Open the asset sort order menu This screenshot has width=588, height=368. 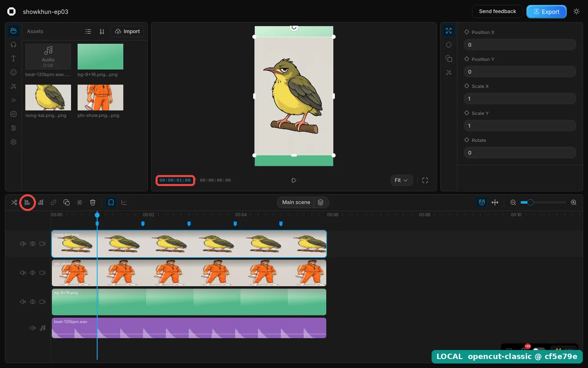click(x=102, y=31)
